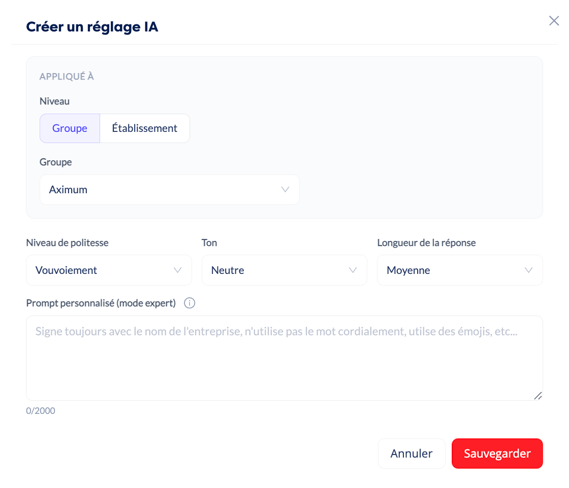Viewport: 569px width, 488px height.
Task: Focus the custom prompt text area
Action: pyautogui.click(x=284, y=358)
